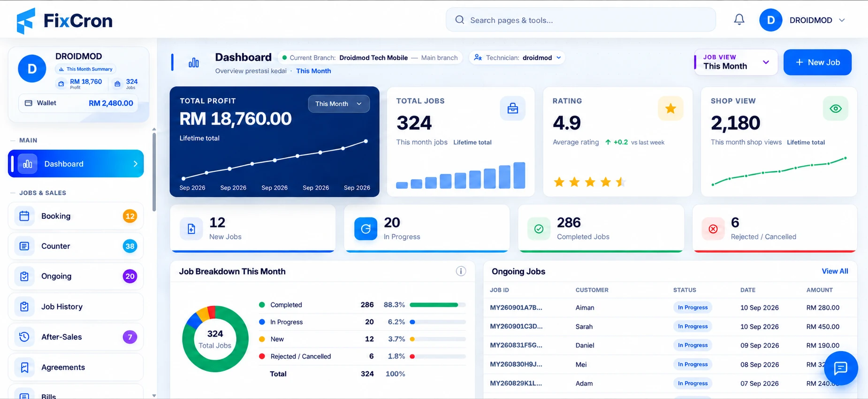Click the Rating five-star row
Viewport: 868px width, 399px height.
click(x=590, y=182)
